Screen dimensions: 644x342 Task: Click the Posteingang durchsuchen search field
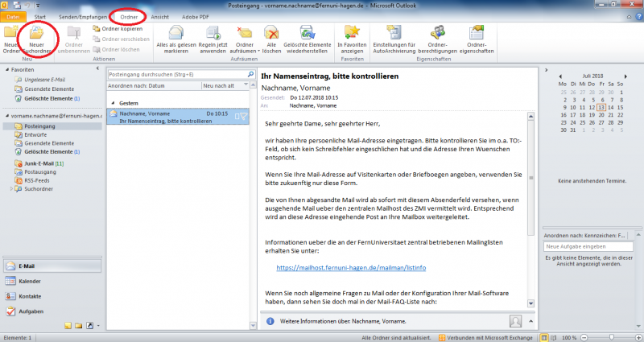coord(177,74)
